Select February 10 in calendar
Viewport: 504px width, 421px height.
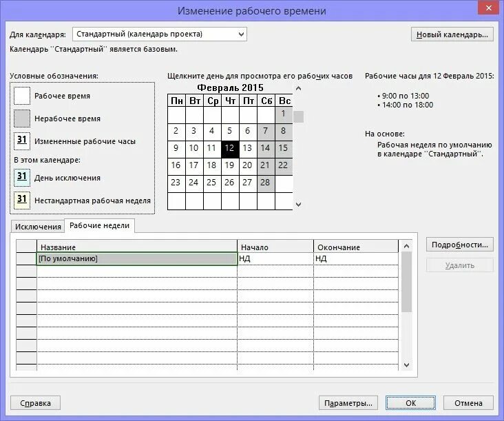pyautogui.click(x=194, y=148)
